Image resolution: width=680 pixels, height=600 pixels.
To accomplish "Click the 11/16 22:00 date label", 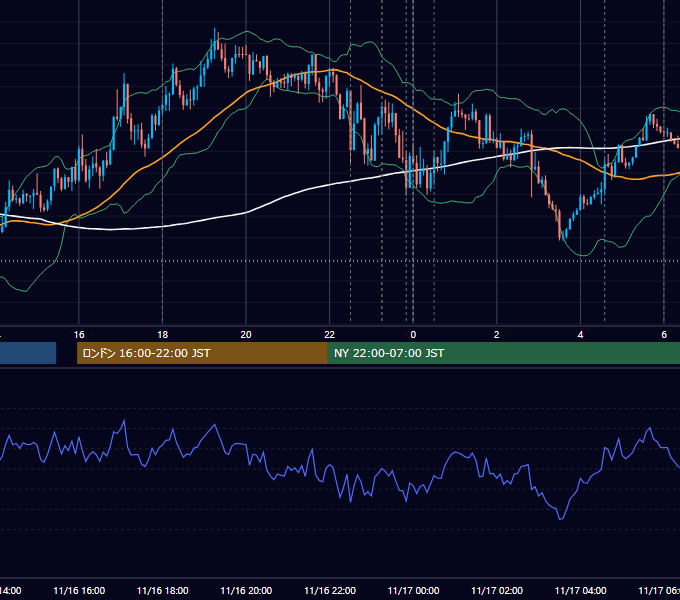I will pos(330,590).
